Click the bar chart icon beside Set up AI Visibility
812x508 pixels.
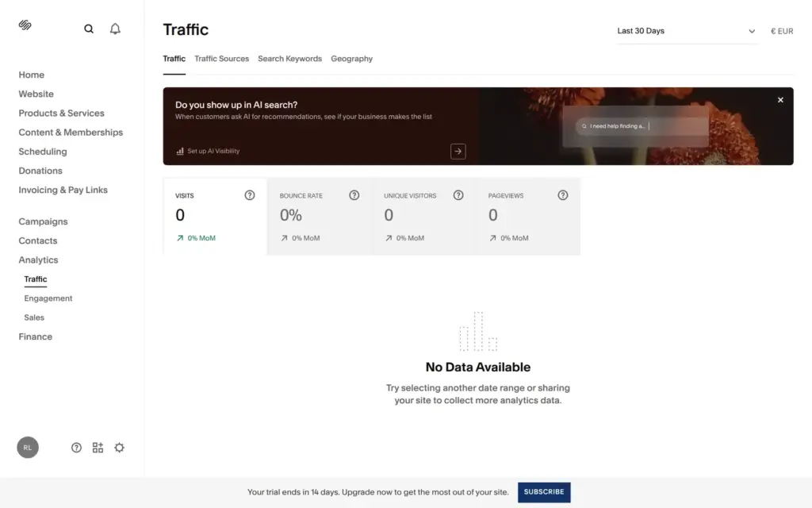click(x=180, y=152)
